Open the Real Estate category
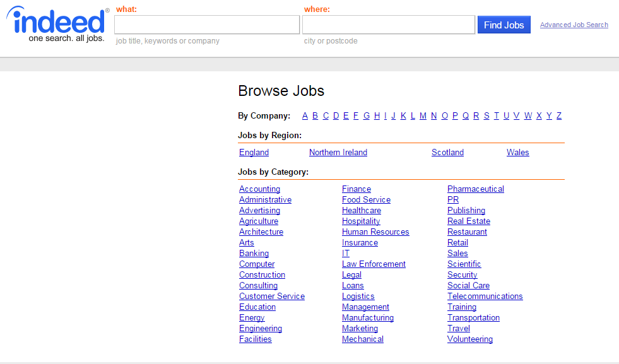Screen dimensions: 619x364 (468, 221)
